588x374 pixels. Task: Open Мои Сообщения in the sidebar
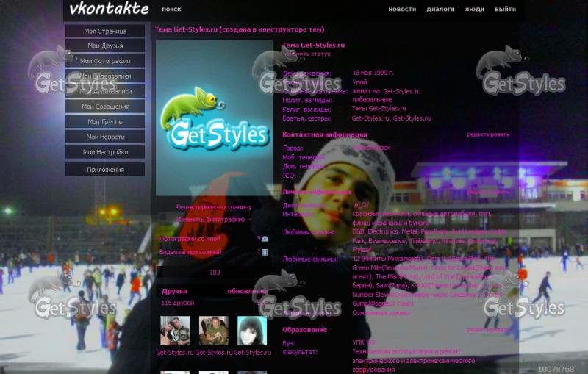tap(105, 107)
